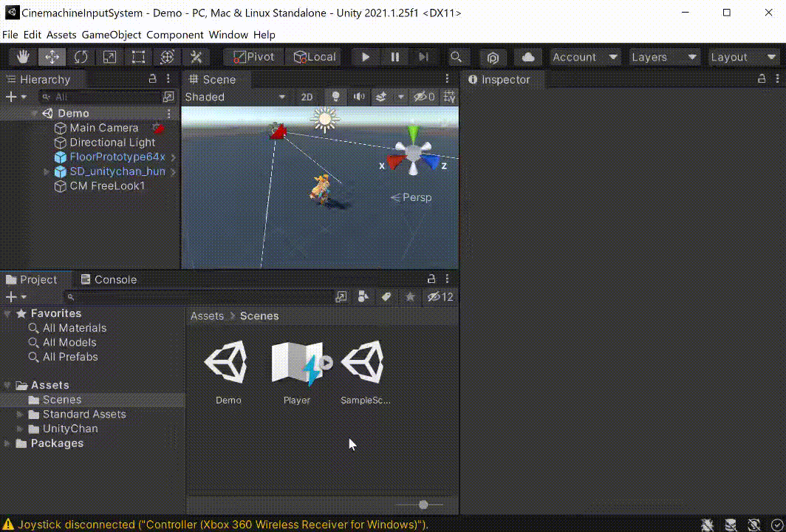This screenshot has height=532, width=786.
Task: Focus the Hierarchy search field
Action: (x=100, y=97)
